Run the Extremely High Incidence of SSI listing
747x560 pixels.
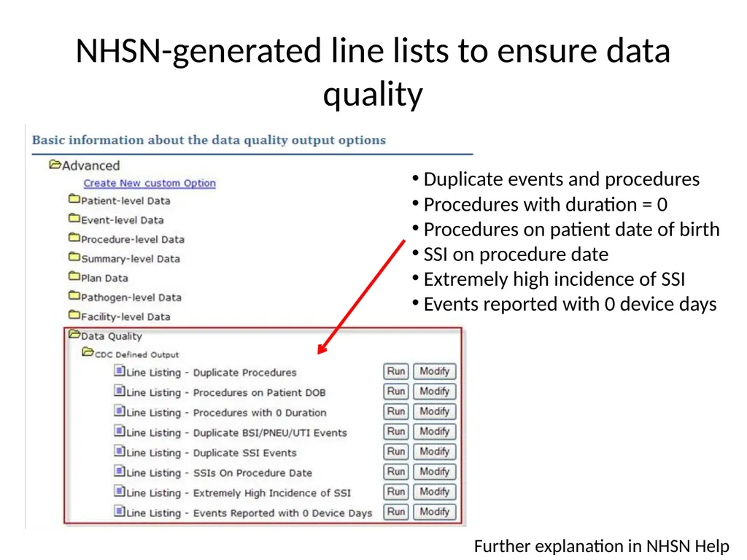pyautogui.click(x=396, y=492)
